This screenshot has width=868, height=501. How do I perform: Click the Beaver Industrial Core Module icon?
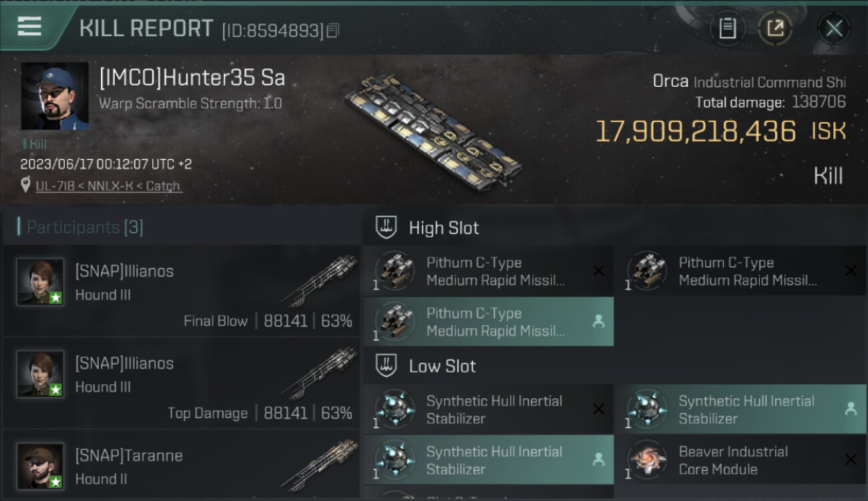(x=646, y=460)
